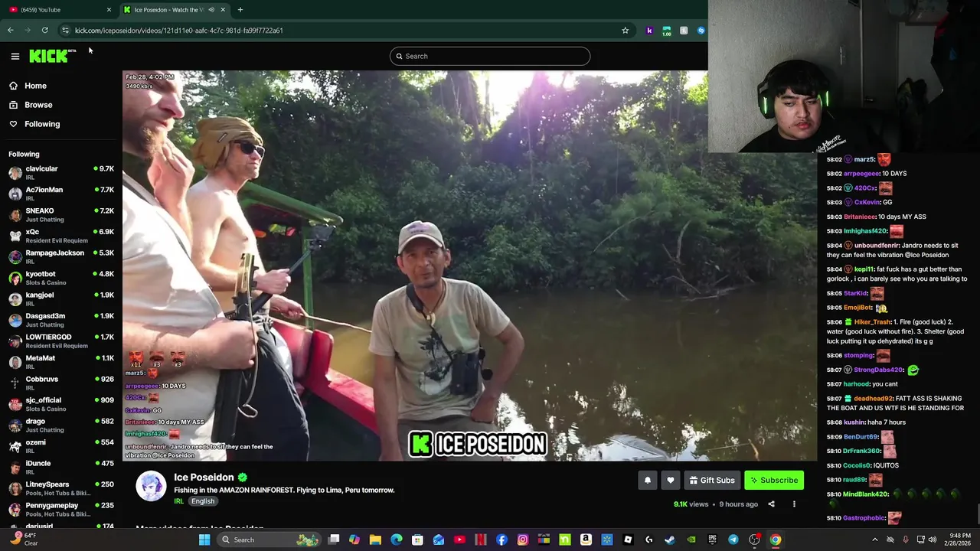Select Cobbruvs in the Following list
The image size is (980, 551).
(61, 383)
